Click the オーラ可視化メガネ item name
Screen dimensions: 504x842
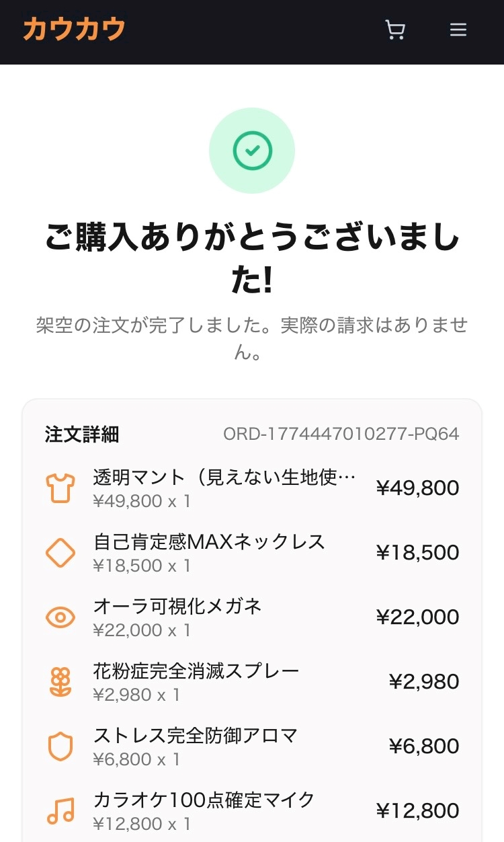177,606
